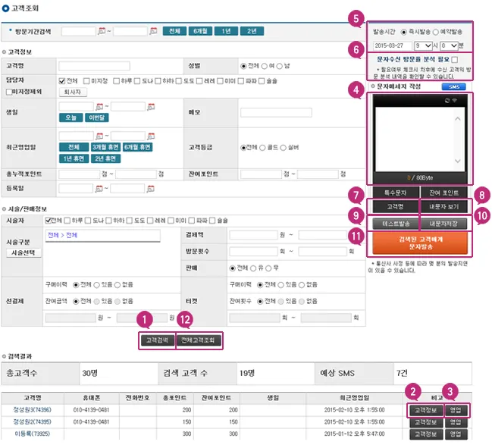This screenshot has width=492, height=448.
Task: Open the birthday (생일) end date calendar icon
Action: 151,107
